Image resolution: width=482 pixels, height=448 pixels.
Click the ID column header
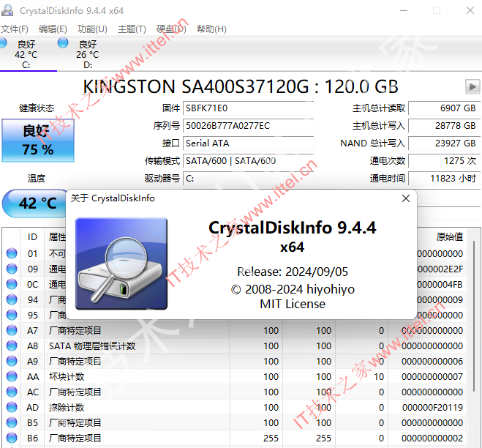(x=33, y=237)
